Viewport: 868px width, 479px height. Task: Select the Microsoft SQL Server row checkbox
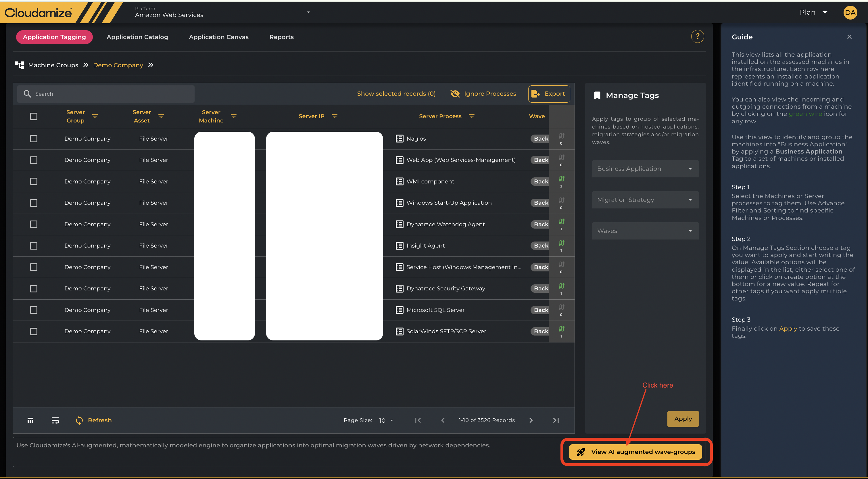pyautogui.click(x=33, y=310)
